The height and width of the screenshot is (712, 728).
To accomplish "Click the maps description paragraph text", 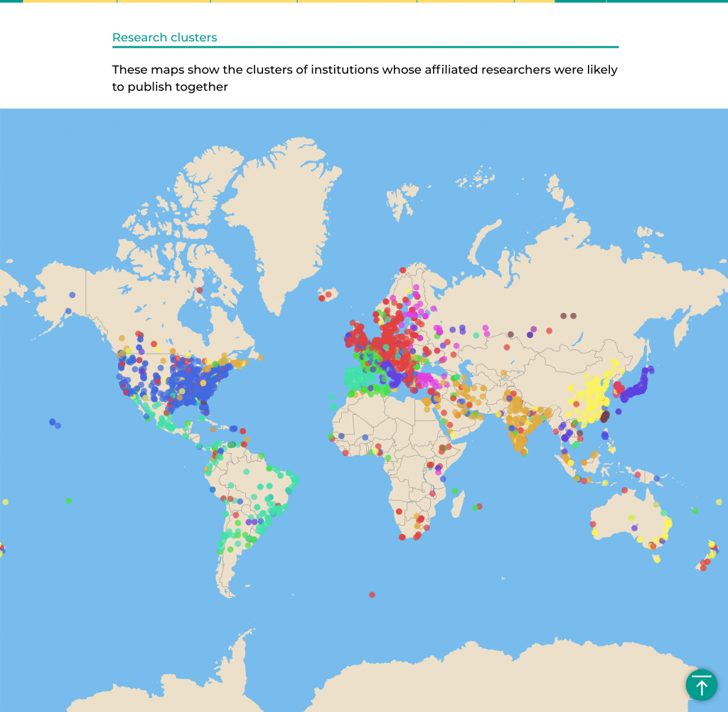I will click(364, 79).
